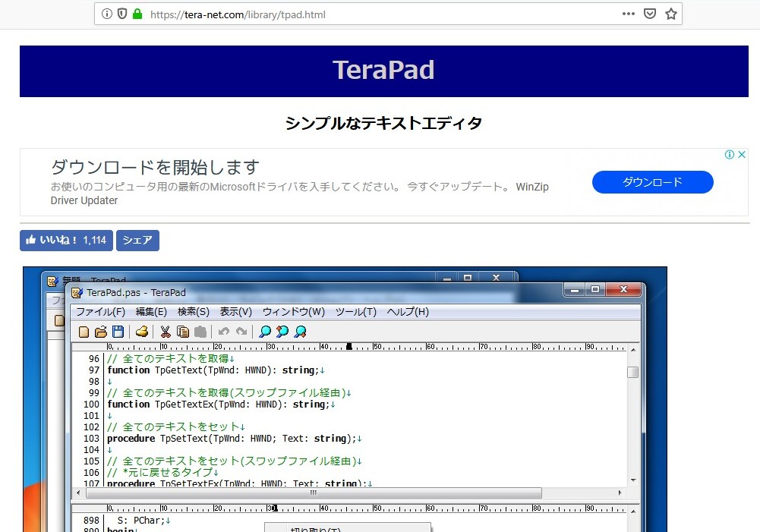This screenshot has height=532, width=760.
Task: Click the Open file folder icon
Action: tap(101, 332)
